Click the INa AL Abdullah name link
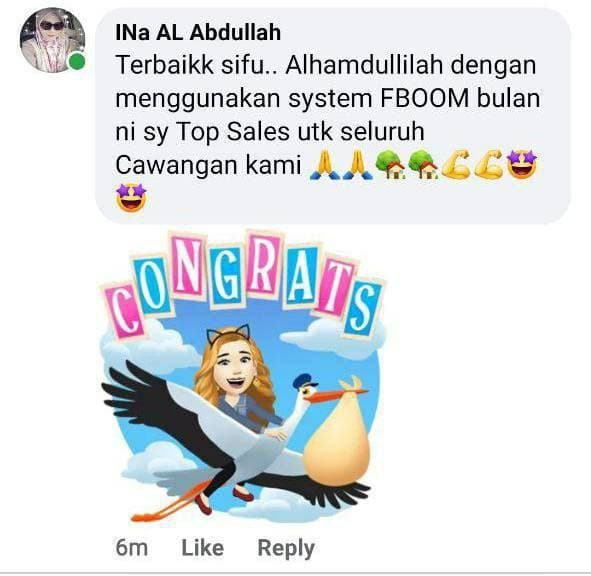This screenshot has width=591, height=576. tap(198, 32)
